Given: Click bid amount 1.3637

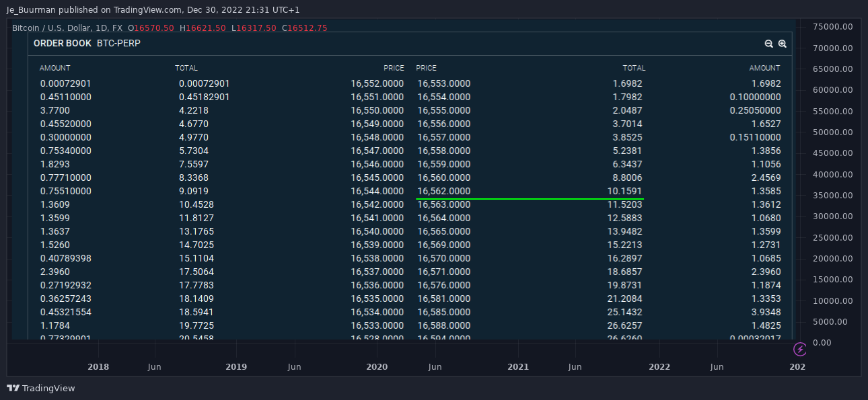Looking at the screenshot, I should coord(55,231).
